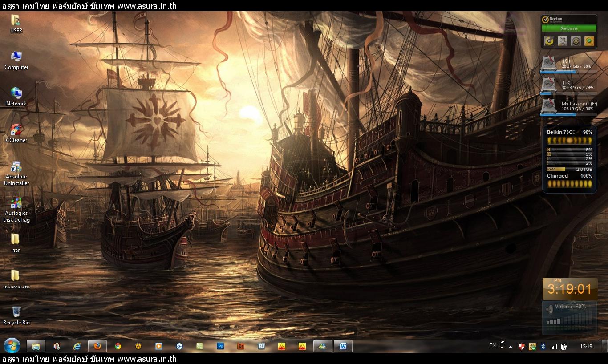Click the Bluetooth tray icon
Viewport: 608px width, 364px height.
[543, 346]
